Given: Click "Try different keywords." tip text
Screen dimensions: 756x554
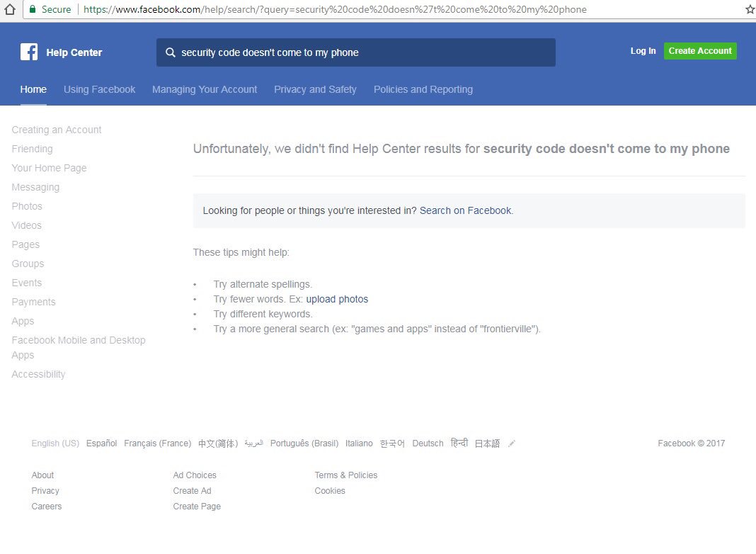Looking at the screenshot, I should (263, 314).
